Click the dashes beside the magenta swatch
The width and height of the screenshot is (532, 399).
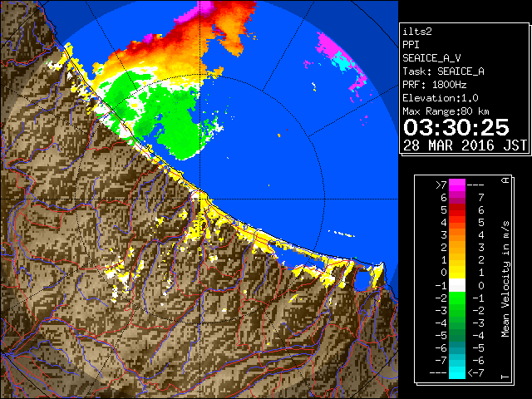click(x=475, y=185)
